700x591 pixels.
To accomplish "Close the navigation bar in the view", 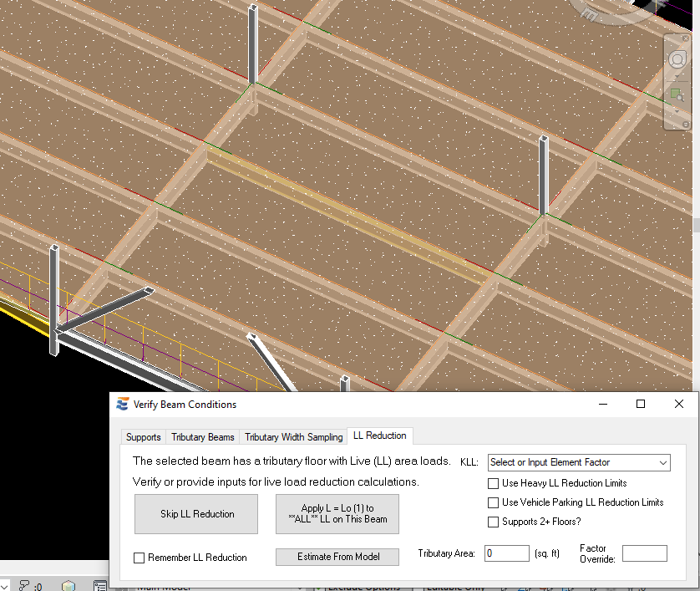I will 686,38.
